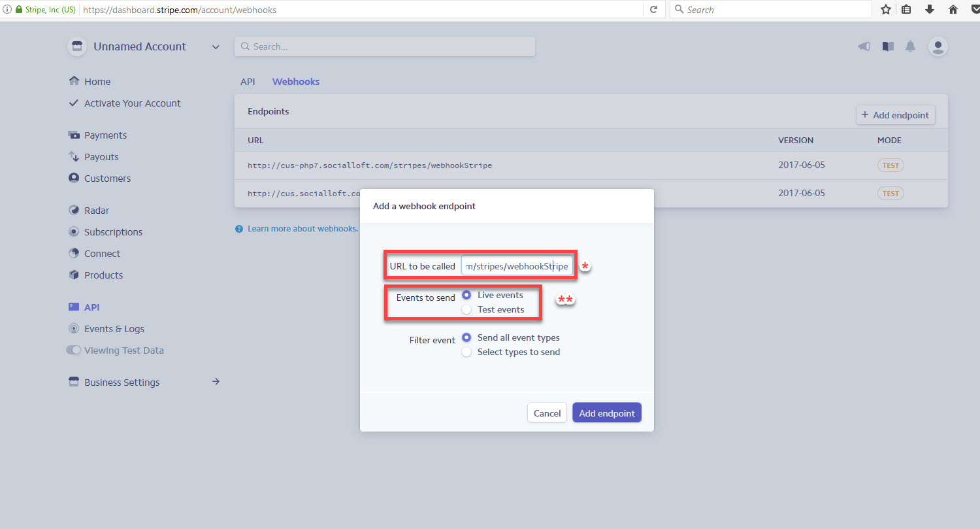Open Events & Logs in the sidebar
Viewport: 980px width, 529px height.
(x=114, y=329)
